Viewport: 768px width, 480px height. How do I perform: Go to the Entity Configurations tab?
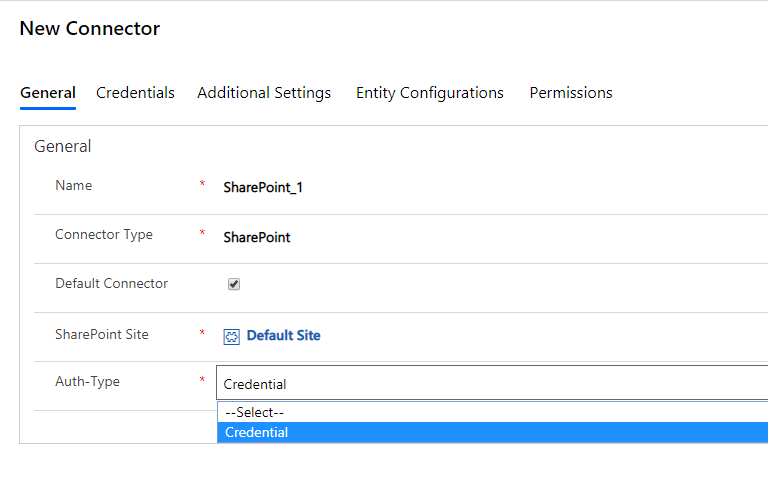click(x=430, y=93)
